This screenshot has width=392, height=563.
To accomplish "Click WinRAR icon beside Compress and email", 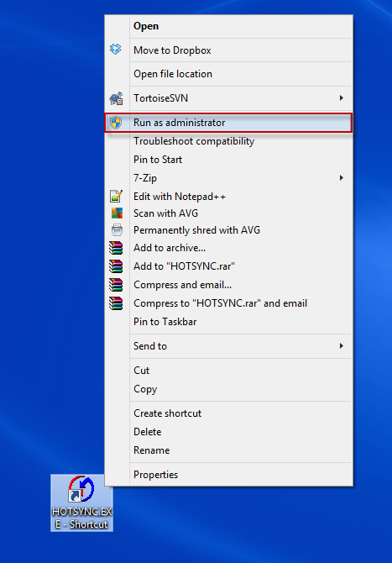I will [x=116, y=285].
